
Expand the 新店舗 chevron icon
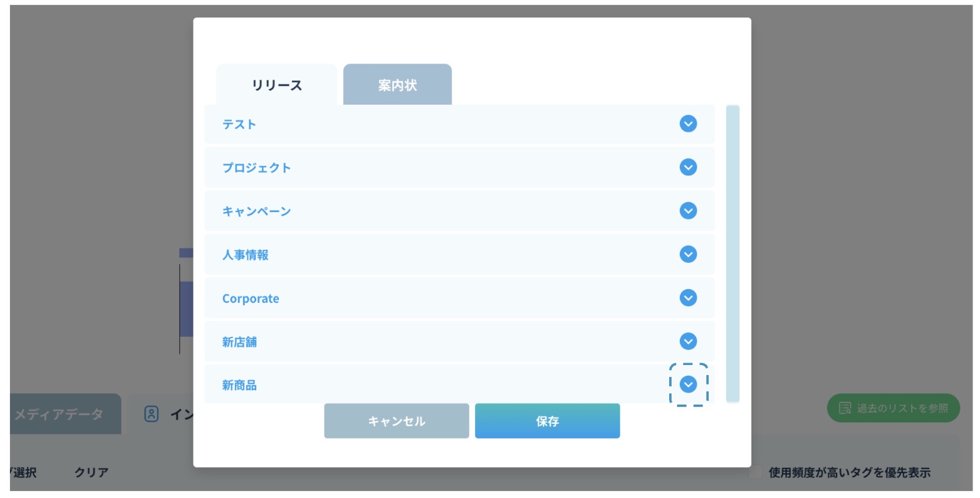pyautogui.click(x=688, y=341)
